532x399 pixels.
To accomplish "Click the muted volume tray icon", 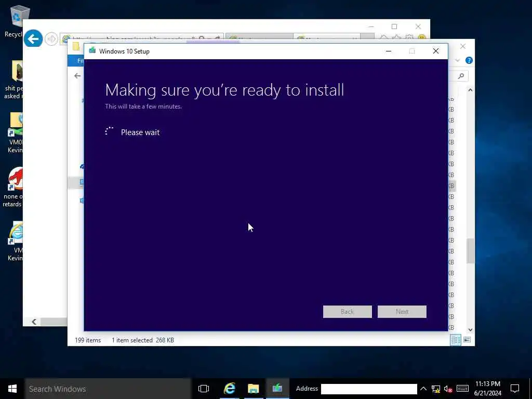I will (x=448, y=389).
